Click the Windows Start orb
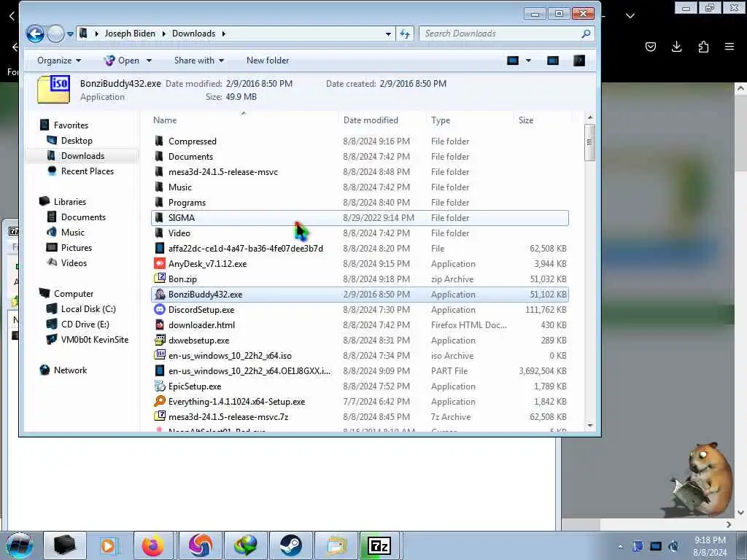This screenshot has height=560, width=747. [x=20, y=545]
